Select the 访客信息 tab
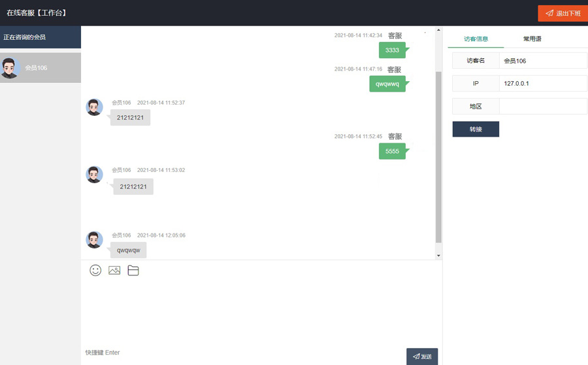Viewport: 588px width, 365px height. tap(476, 39)
